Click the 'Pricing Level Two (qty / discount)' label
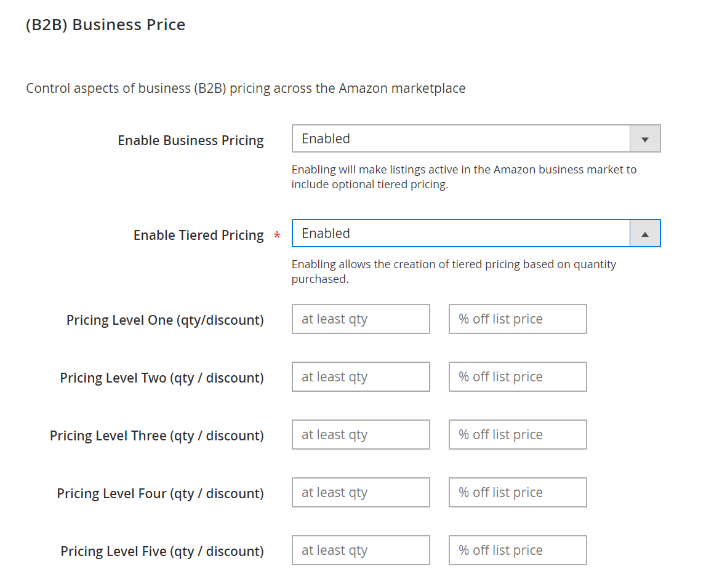This screenshot has width=706, height=588. point(162,378)
